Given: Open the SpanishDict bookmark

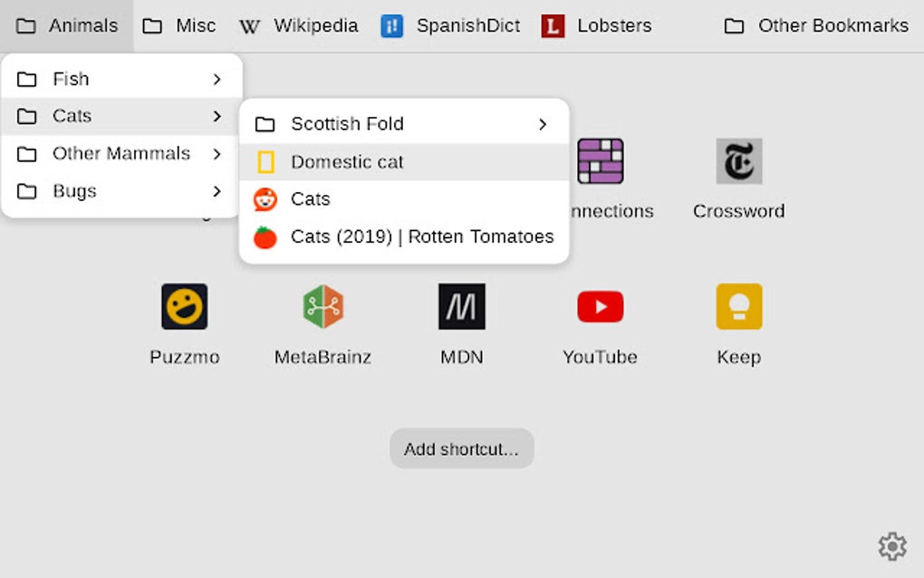Looking at the screenshot, I should pos(451,26).
